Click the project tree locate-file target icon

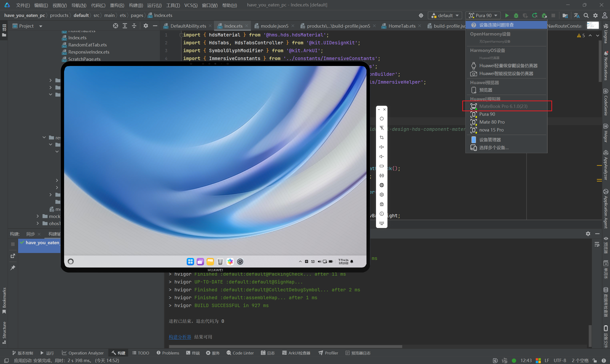pos(116,26)
